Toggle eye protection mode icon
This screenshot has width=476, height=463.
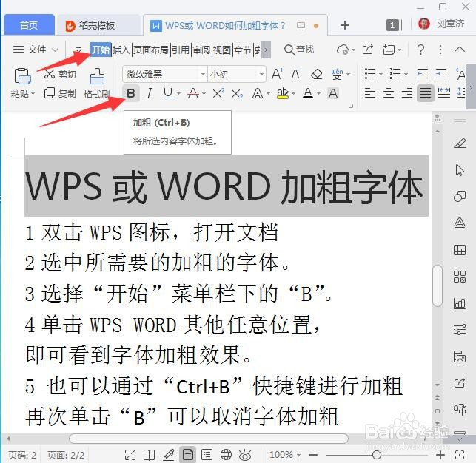pos(245,455)
